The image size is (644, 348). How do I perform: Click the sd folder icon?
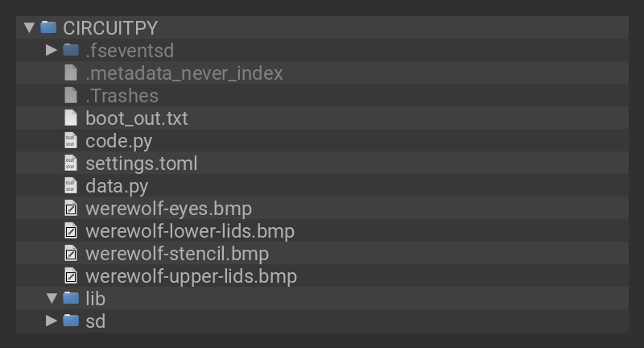(71, 321)
